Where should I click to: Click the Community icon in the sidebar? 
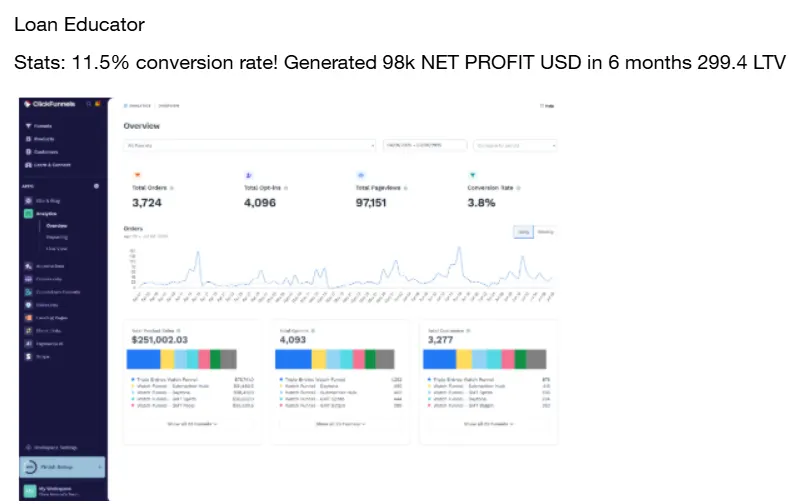29,279
